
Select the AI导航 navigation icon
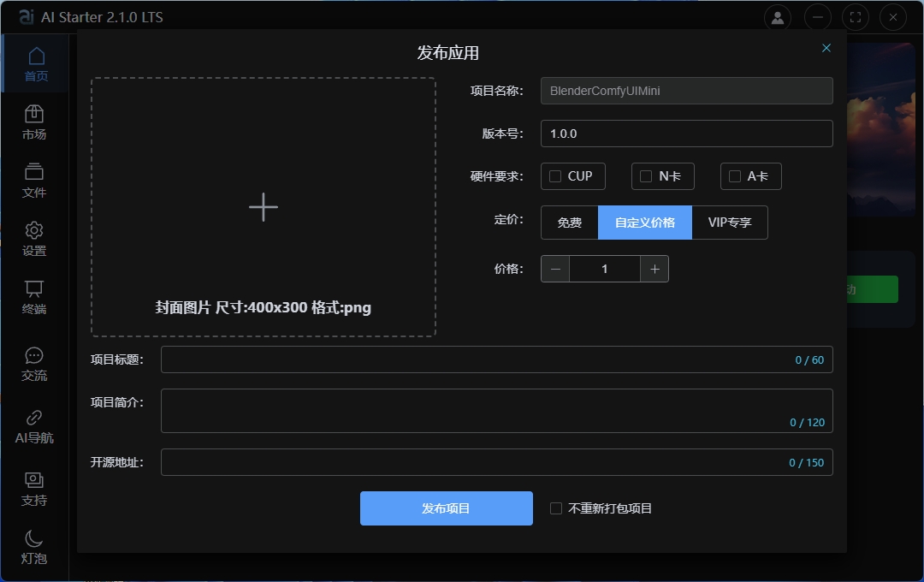point(33,425)
